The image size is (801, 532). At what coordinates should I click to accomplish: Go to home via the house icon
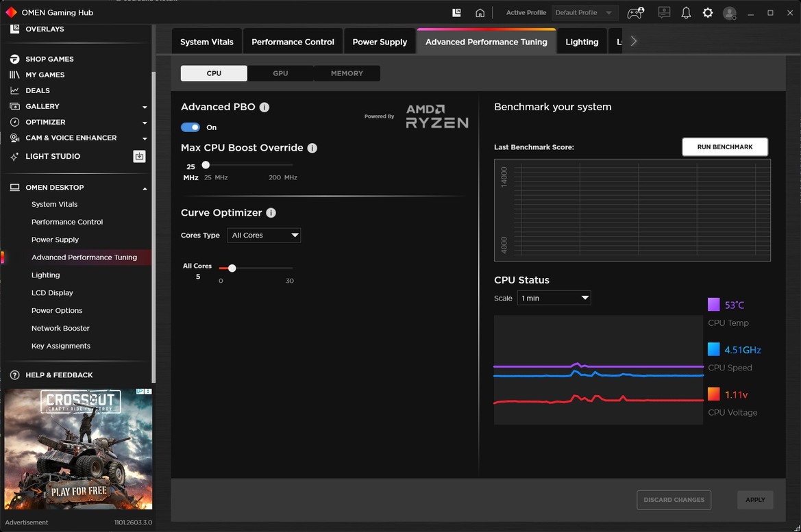coord(480,13)
